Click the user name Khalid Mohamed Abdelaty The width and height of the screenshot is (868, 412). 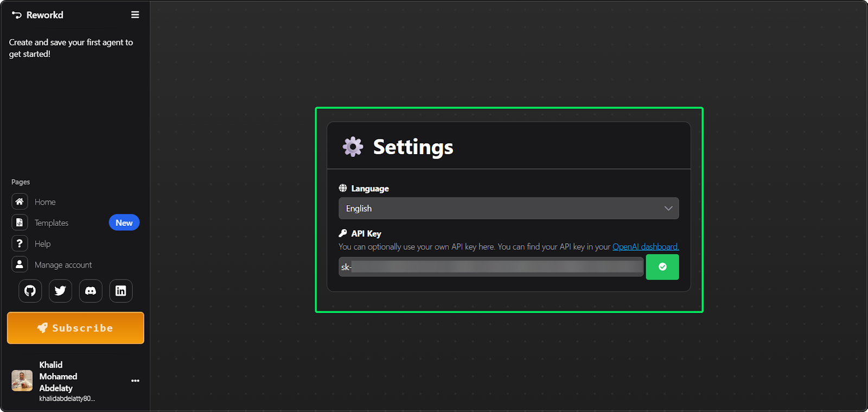58,376
